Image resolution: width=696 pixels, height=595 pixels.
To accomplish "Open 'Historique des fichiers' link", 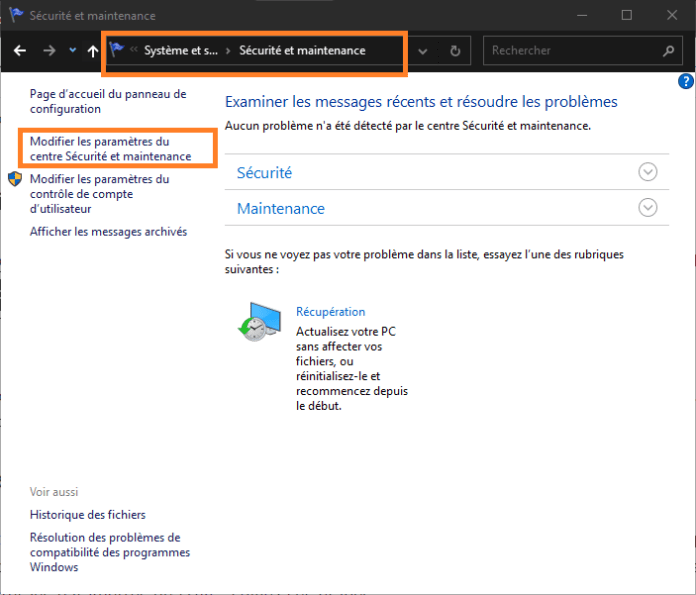I will click(x=87, y=515).
